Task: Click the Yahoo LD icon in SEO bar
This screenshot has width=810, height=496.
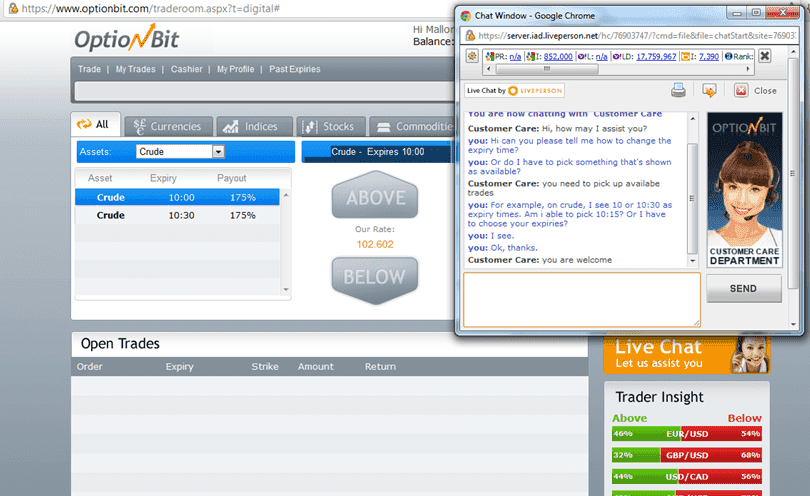Action: coord(616,56)
